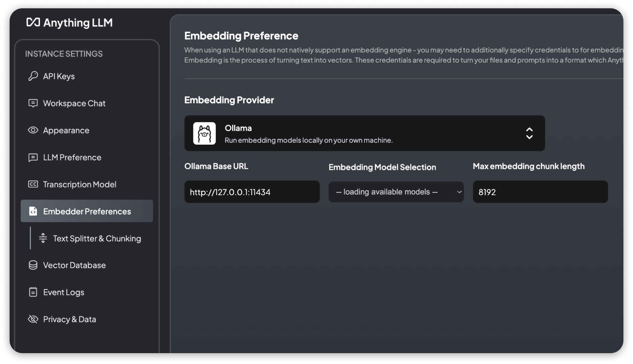Image resolution: width=633 pixels, height=364 pixels.
Task: Click the Anything LLM title text
Action: [78, 22]
